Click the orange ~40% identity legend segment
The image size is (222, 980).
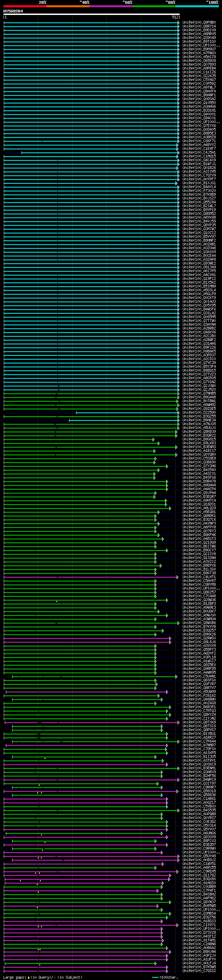(68, 6)
